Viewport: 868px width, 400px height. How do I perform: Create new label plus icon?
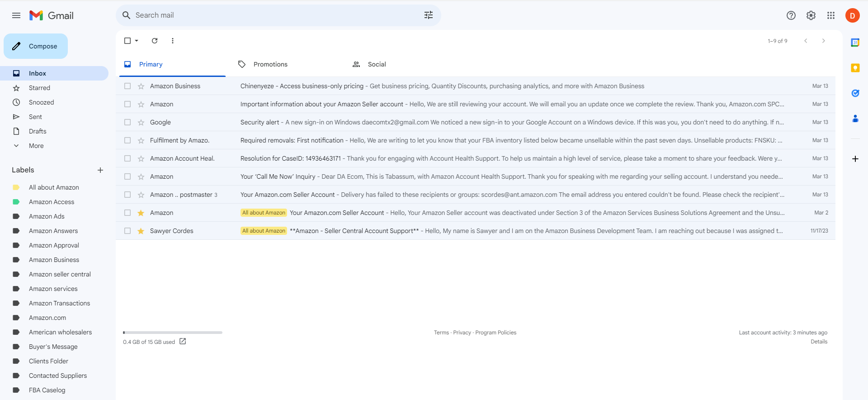coord(100,170)
